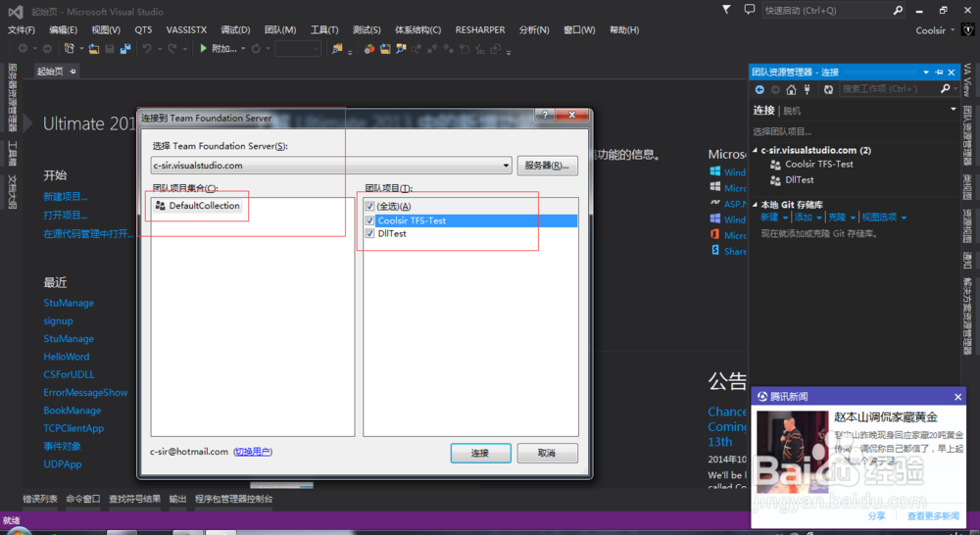Screen dimensions: 980x535
Task: Switch to the 程序包管理器控制台 tab
Action: [x=234, y=499]
